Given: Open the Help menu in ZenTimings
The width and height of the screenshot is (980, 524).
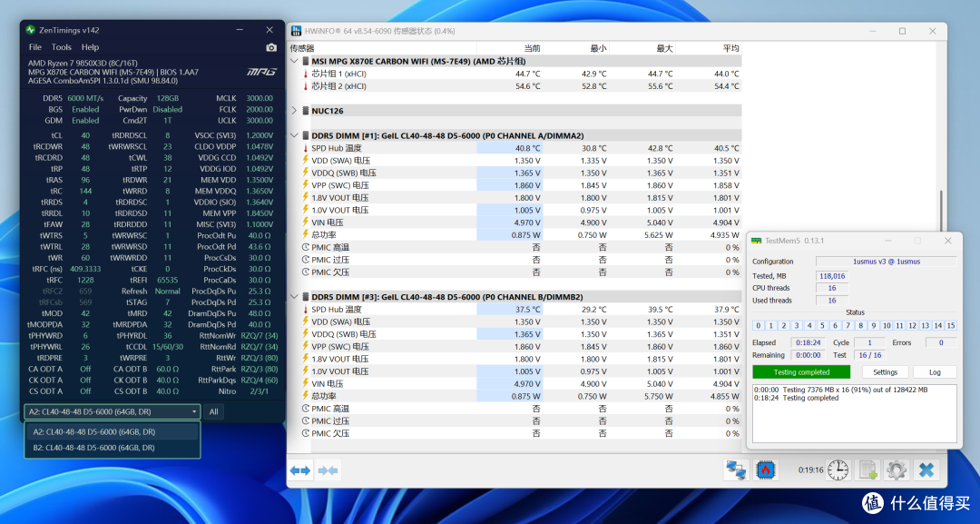Looking at the screenshot, I should click(x=90, y=47).
